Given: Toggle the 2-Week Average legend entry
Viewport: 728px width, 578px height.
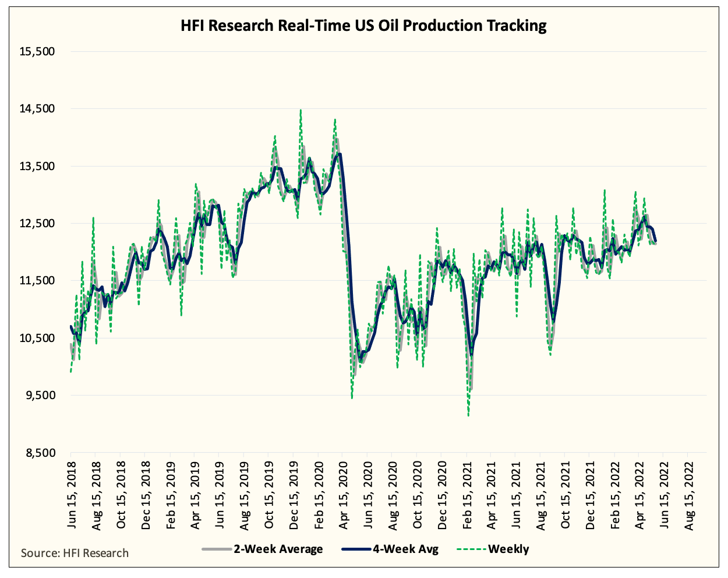Looking at the screenshot, I should [x=280, y=548].
